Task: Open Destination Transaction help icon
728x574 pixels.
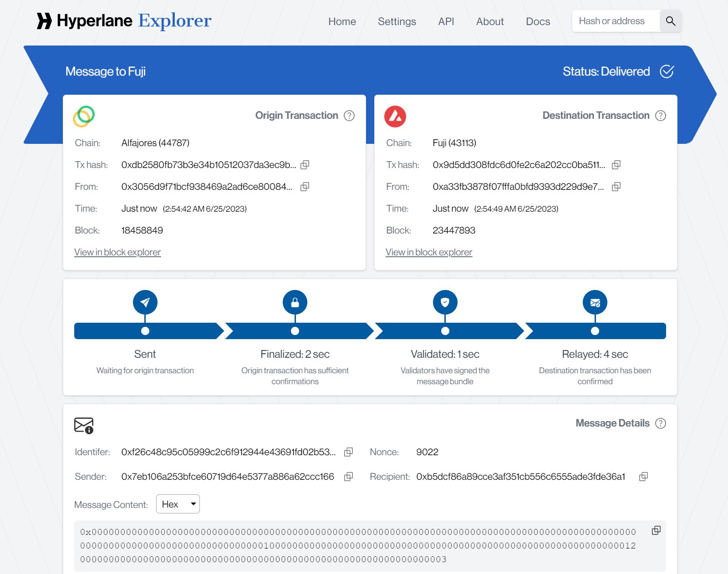Action: 661,116
